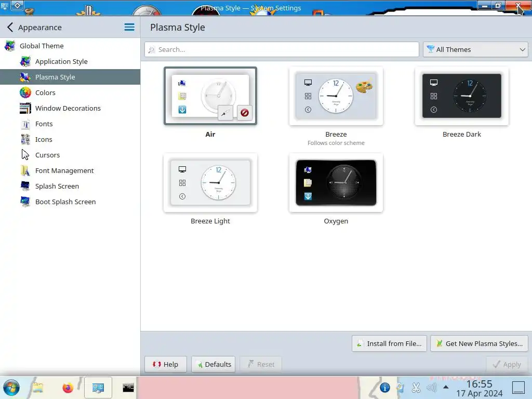Open Window Decorations settings
The image size is (532, 399).
(70, 108)
